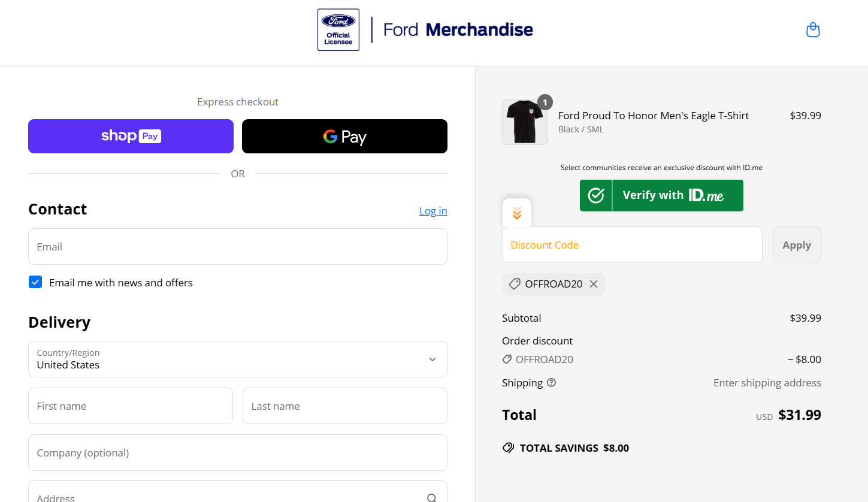Uncheck Email me with news and offers
The height and width of the screenshot is (502, 868).
coord(35,282)
